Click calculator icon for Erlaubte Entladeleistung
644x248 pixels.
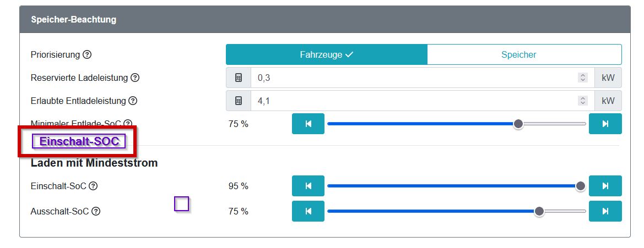pos(239,101)
